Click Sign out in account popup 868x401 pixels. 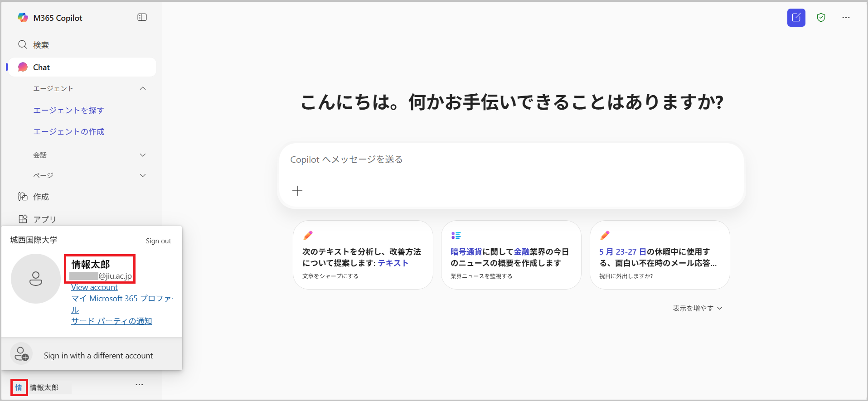[x=158, y=241]
